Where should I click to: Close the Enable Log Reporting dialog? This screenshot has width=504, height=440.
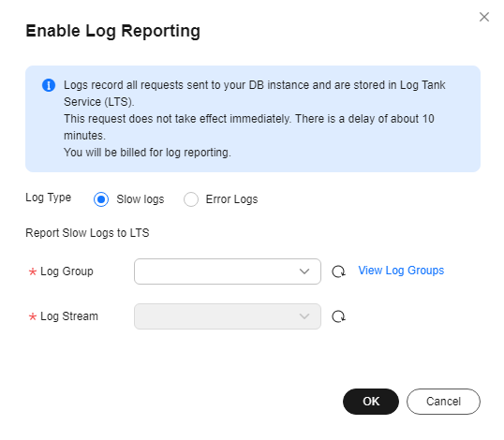(484, 17)
